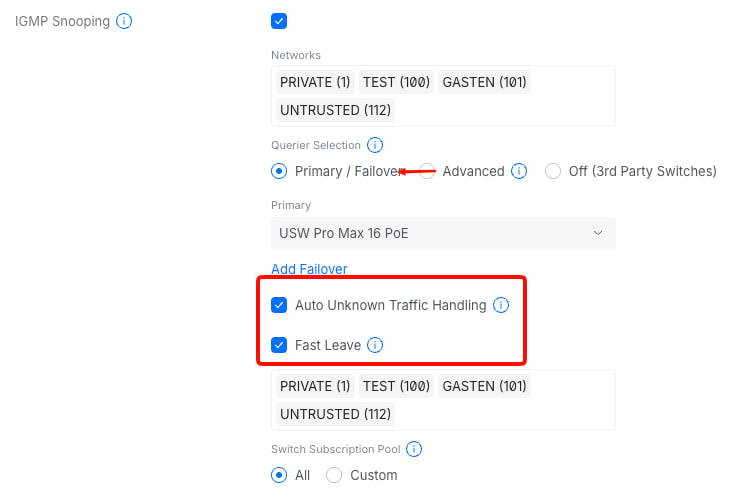Show info for Querier Selection
The height and width of the screenshot is (499, 741).
pos(375,145)
